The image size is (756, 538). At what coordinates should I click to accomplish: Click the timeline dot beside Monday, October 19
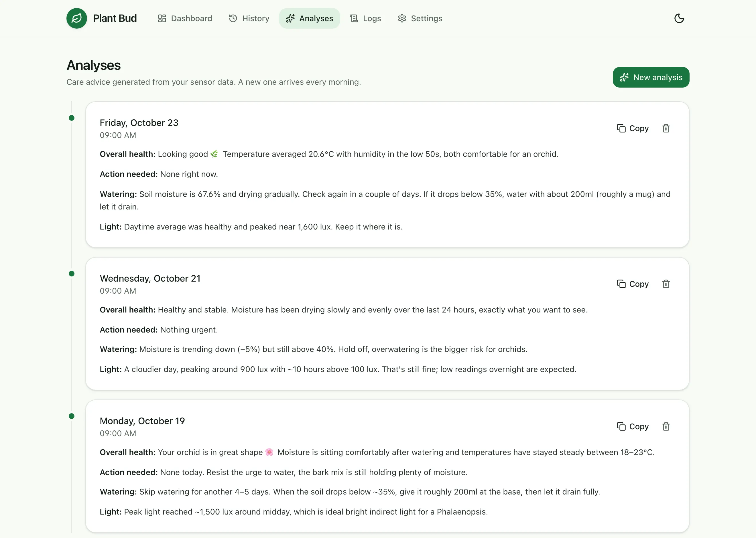pyautogui.click(x=72, y=416)
